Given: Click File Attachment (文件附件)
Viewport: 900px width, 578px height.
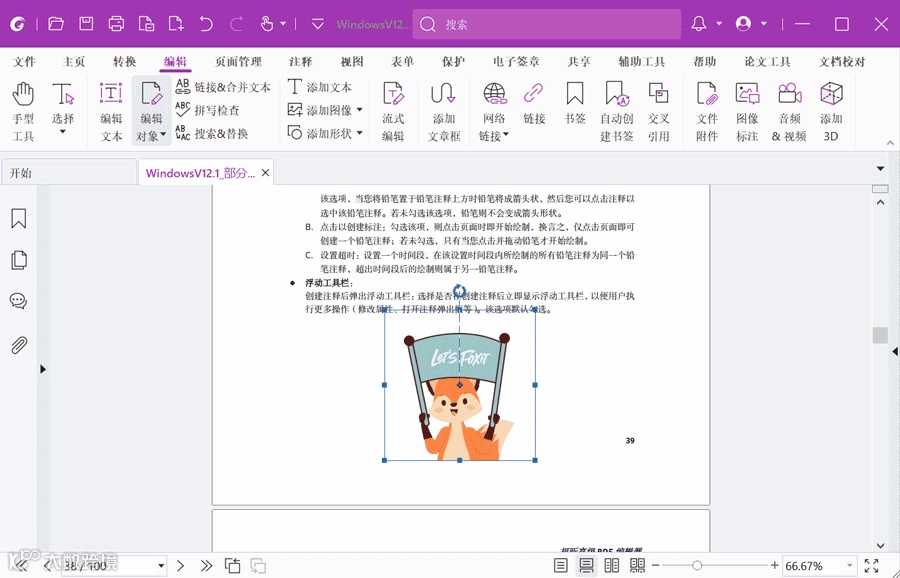Looking at the screenshot, I should (707, 111).
